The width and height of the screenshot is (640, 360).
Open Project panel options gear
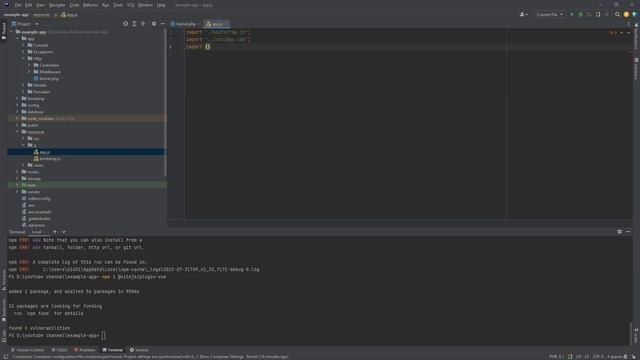tap(154, 24)
